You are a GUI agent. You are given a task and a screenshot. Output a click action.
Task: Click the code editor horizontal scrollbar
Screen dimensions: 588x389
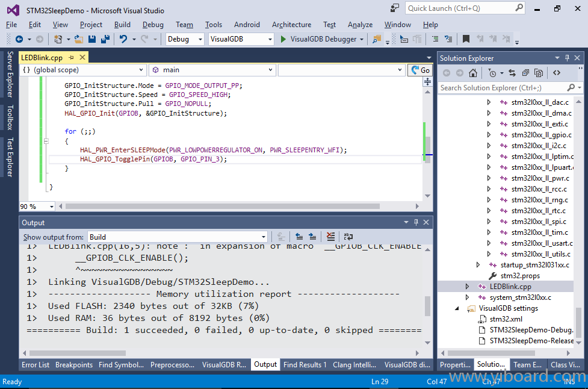click(x=222, y=207)
